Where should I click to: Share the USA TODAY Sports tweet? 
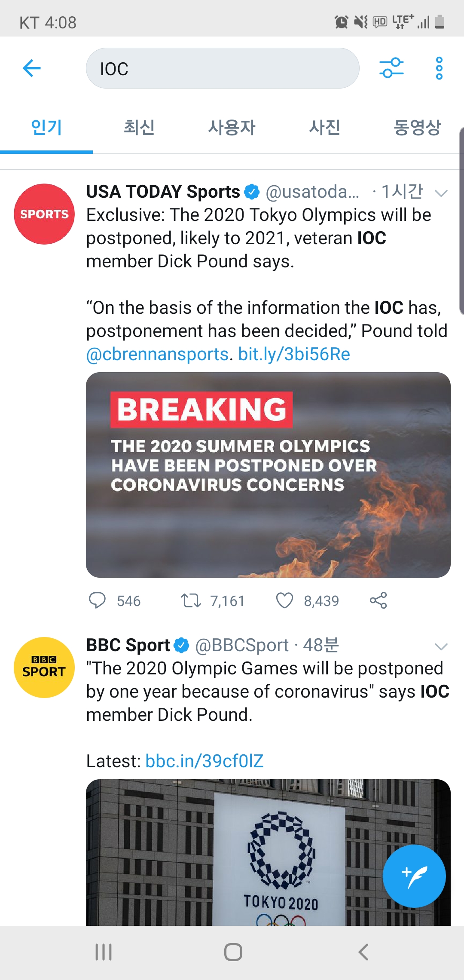coord(379,600)
